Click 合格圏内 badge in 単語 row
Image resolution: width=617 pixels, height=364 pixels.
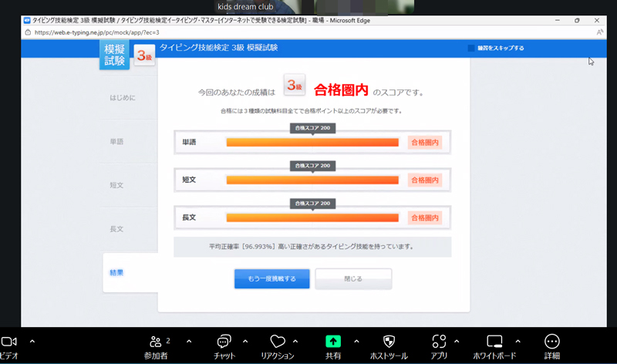425,143
